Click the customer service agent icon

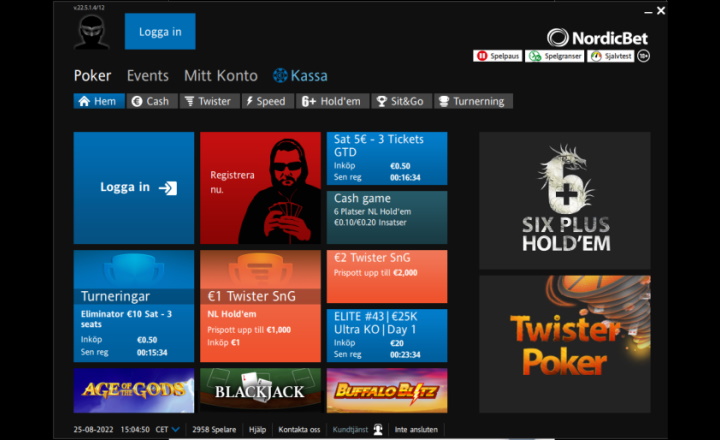378,429
